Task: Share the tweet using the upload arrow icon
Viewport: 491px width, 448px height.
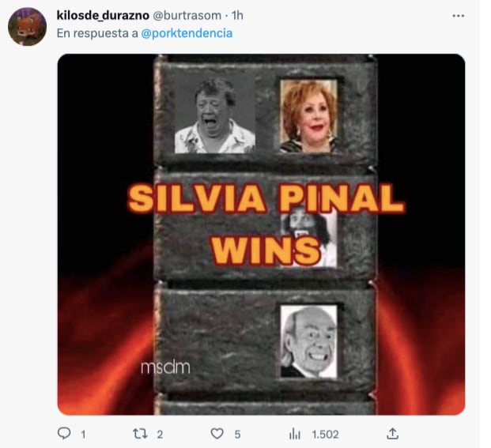Action: (x=392, y=434)
